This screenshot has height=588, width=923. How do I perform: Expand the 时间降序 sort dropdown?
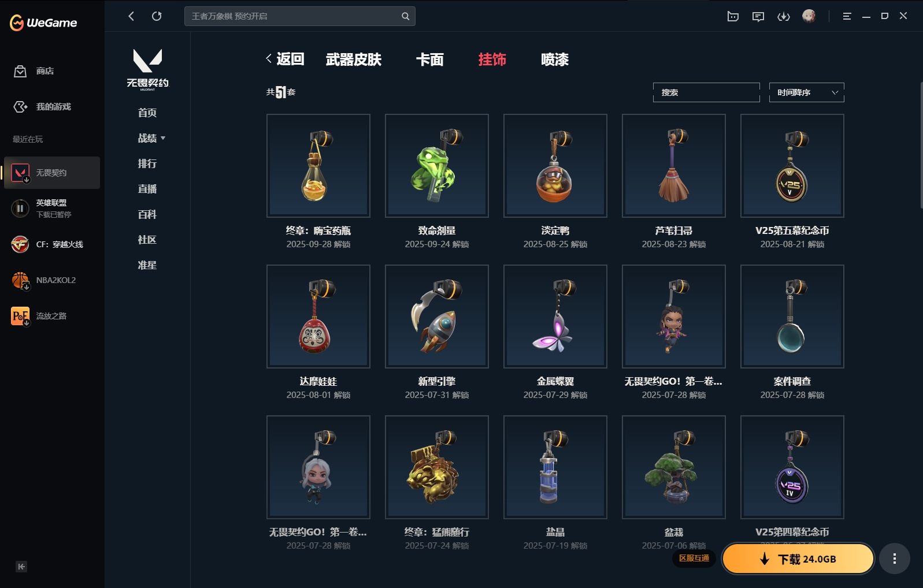tap(806, 92)
